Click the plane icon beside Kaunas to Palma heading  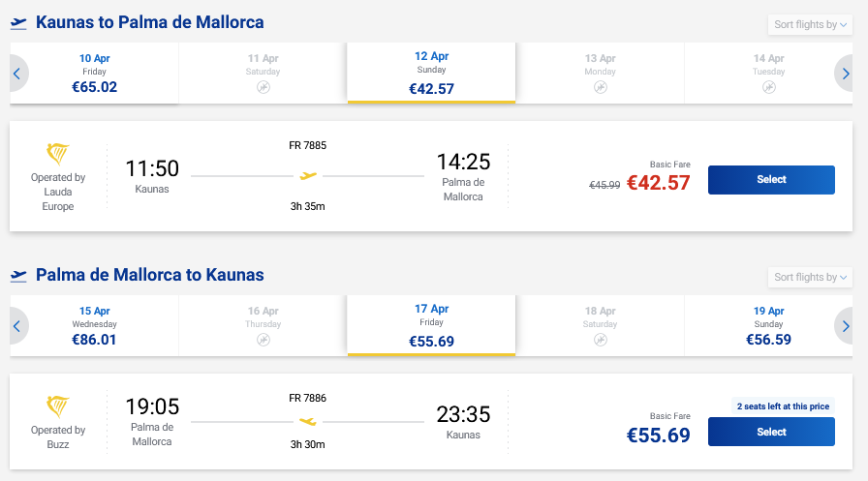(18, 22)
